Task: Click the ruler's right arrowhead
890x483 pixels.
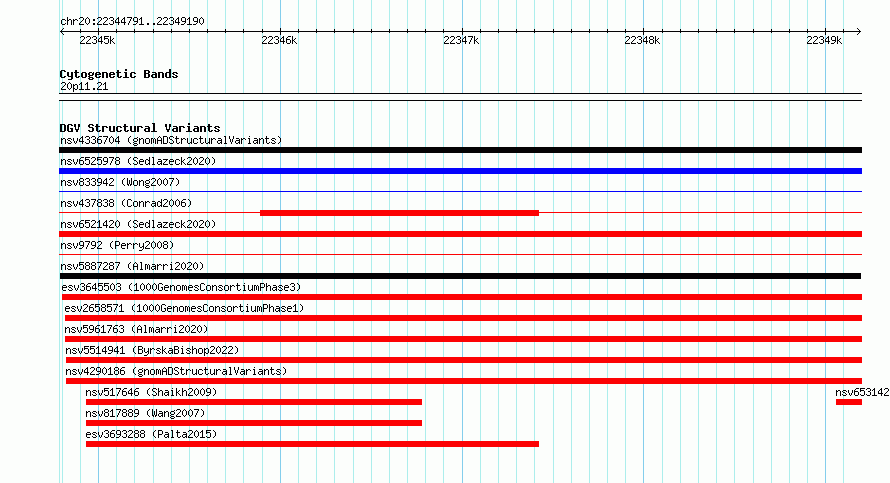Action: 859,32
